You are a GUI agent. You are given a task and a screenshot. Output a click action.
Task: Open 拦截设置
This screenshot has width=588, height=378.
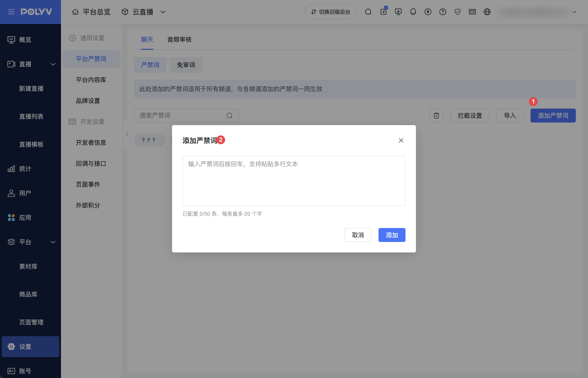(x=470, y=116)
